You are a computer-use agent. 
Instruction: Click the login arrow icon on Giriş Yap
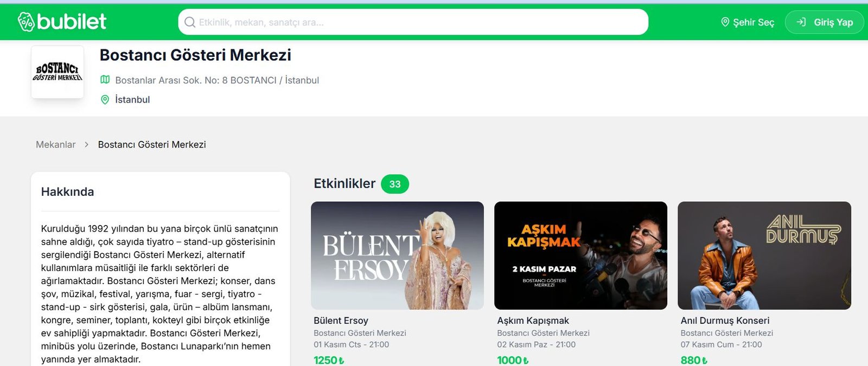(801, 22)
